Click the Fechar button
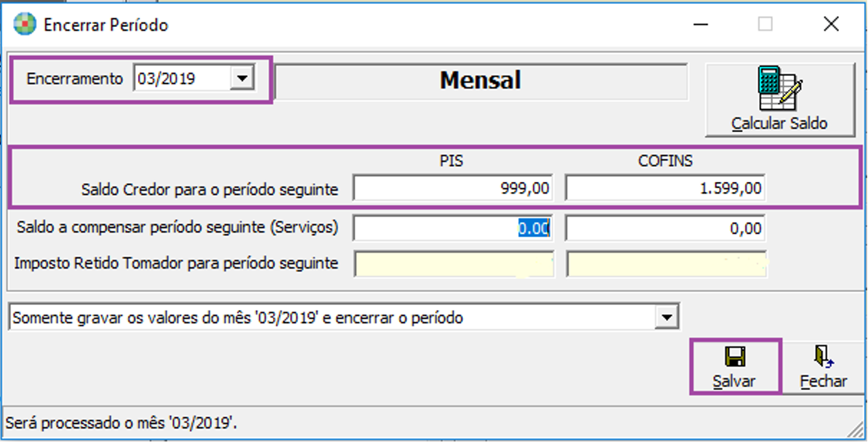 pos(822,365)
